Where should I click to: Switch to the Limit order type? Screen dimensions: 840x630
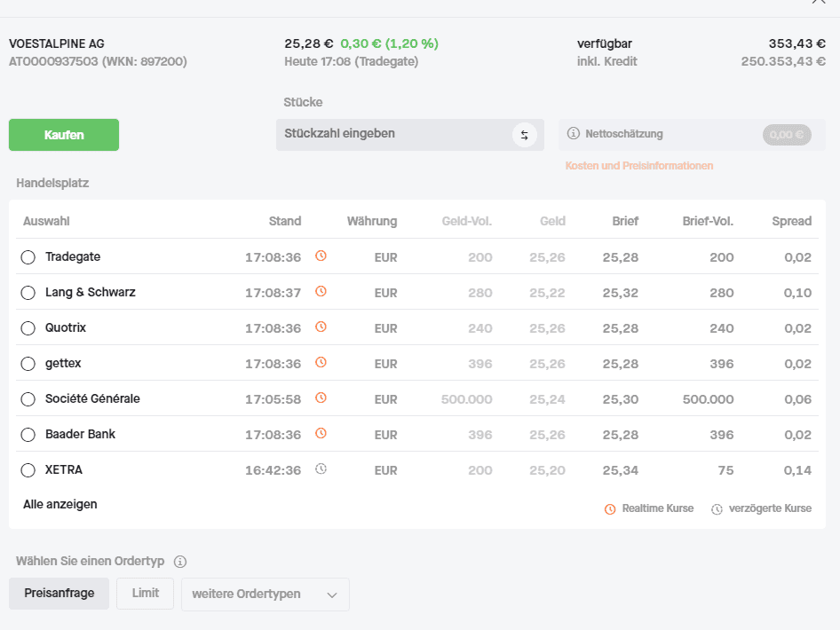pos(145,594)
